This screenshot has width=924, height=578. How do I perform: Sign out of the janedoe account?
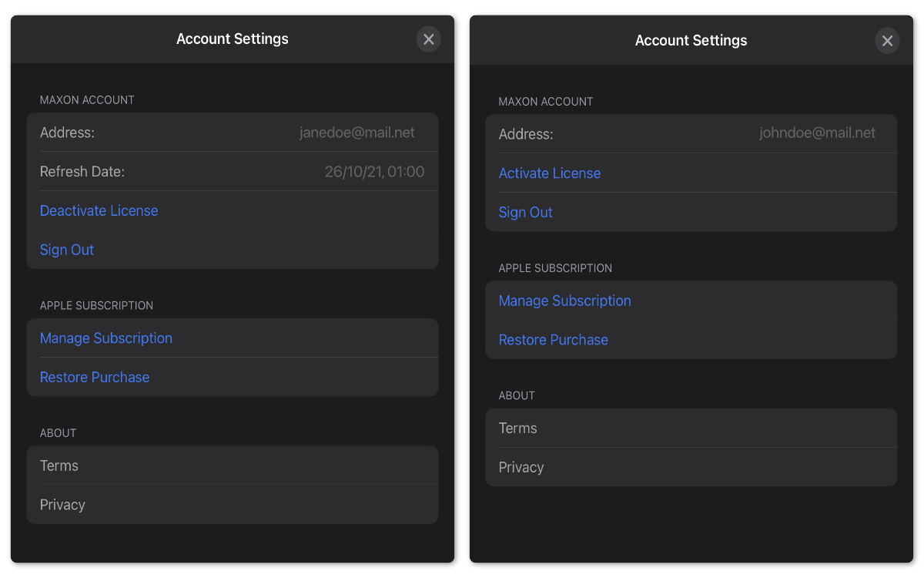pos(67,250)
